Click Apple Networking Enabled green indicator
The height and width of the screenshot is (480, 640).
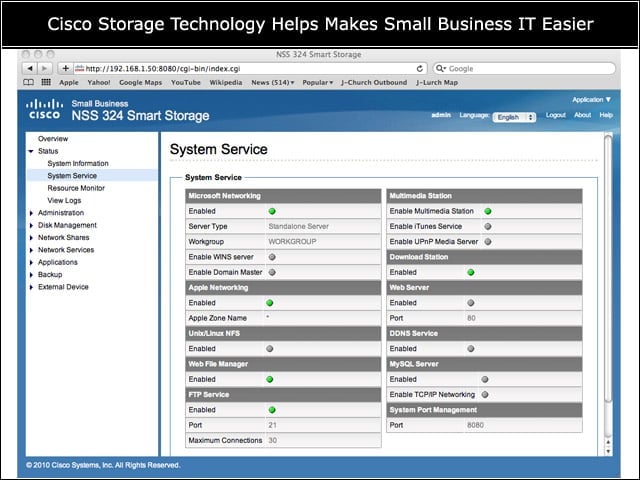point(269,303)
